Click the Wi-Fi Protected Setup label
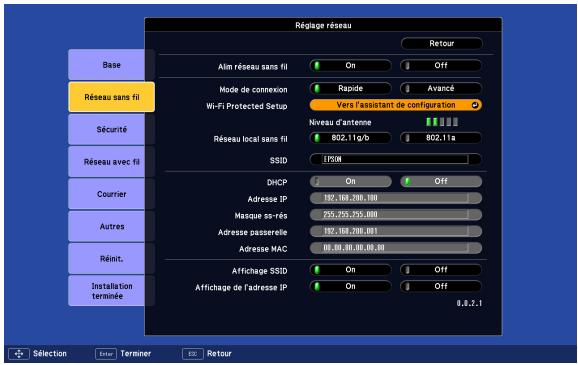Image resolution: width=578 pixels, height=365 pixels. [x=247, y=106]
